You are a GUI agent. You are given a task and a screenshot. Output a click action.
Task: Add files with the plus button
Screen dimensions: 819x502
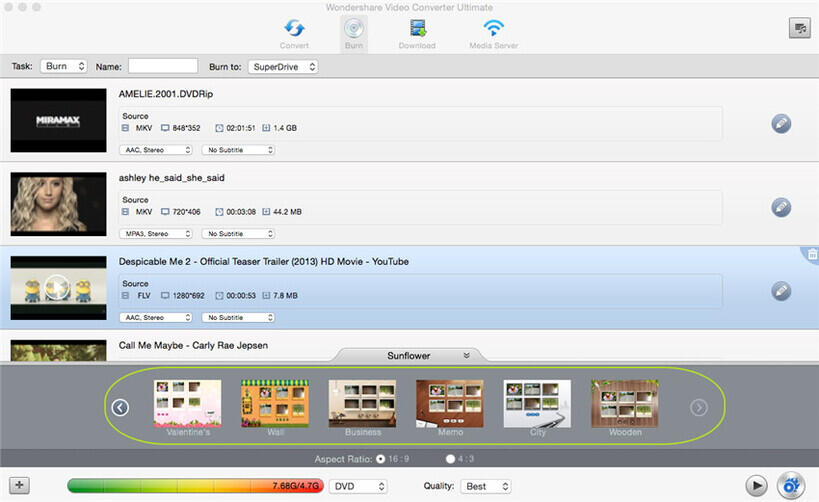click(x=19, y=485)
